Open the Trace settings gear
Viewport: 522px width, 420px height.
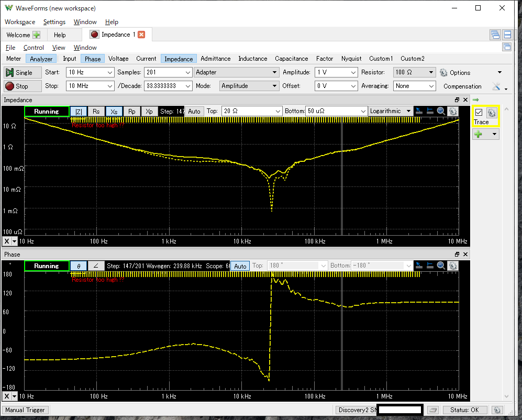click(x=492, y=113)
